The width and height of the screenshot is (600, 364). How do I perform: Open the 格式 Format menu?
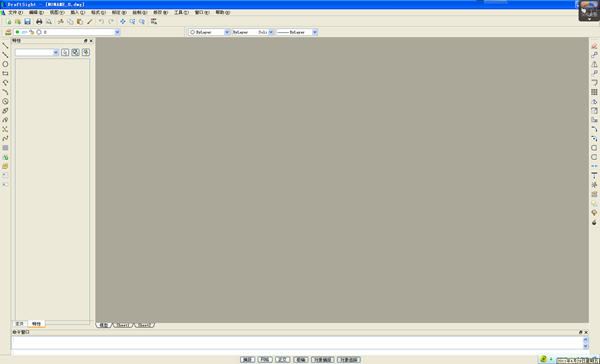(x=98, y=13)
